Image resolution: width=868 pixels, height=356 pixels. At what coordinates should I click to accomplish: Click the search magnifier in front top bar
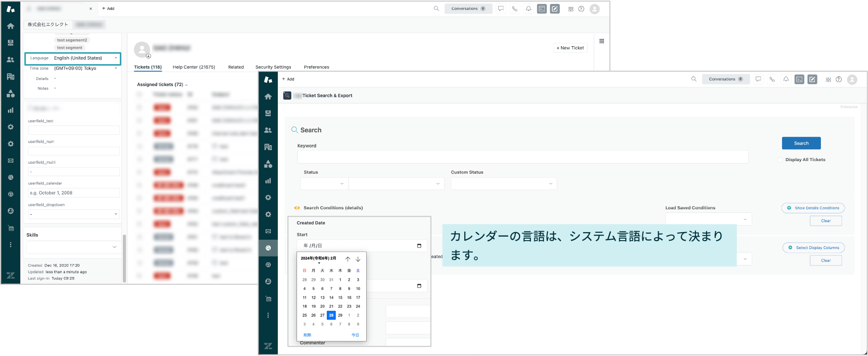[694, 79]
